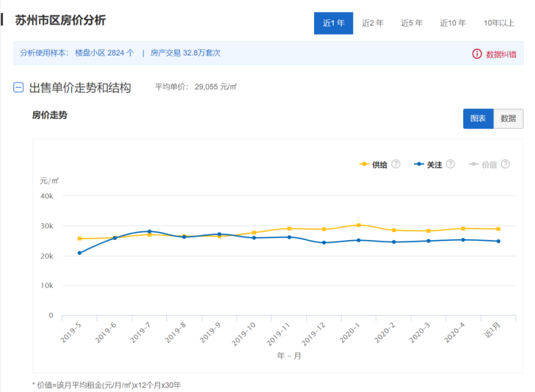Click the 苏州市区房价分析 heading
The width and height of the screenshot is (535, 392).
click(60, 20)
